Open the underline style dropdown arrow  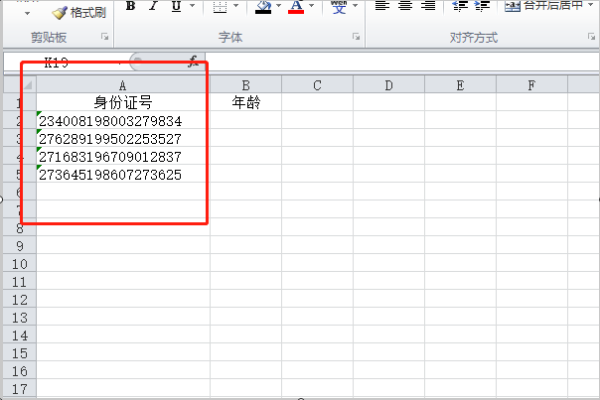tap(192, 6)
